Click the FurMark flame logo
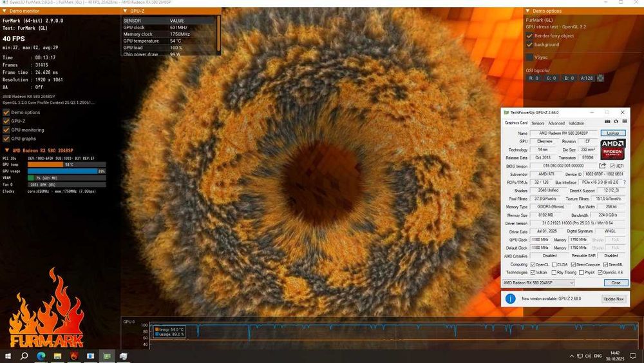This screenshot has width=644, height=363. [x=46, y=309]
